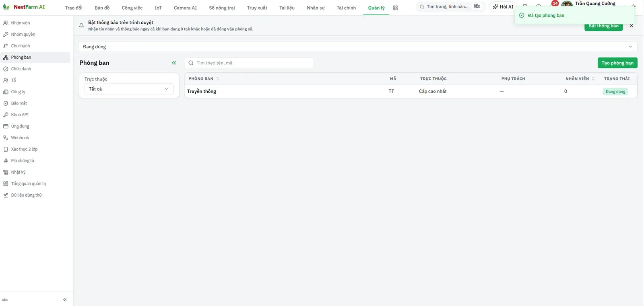Open the Đang dùng status dropdown

click(x=358, y=47)
